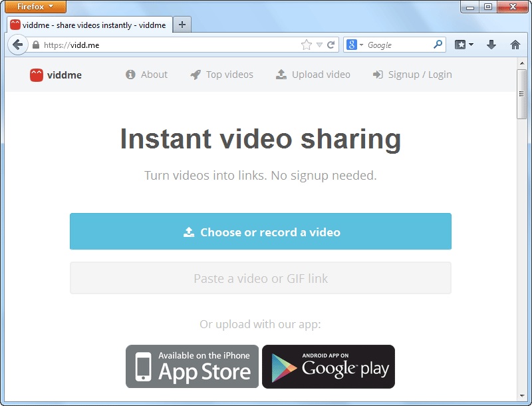Open the Signup / Login link
Image resolution: width=532 pixels, height=406 pixels.
(x=412, y=75)
